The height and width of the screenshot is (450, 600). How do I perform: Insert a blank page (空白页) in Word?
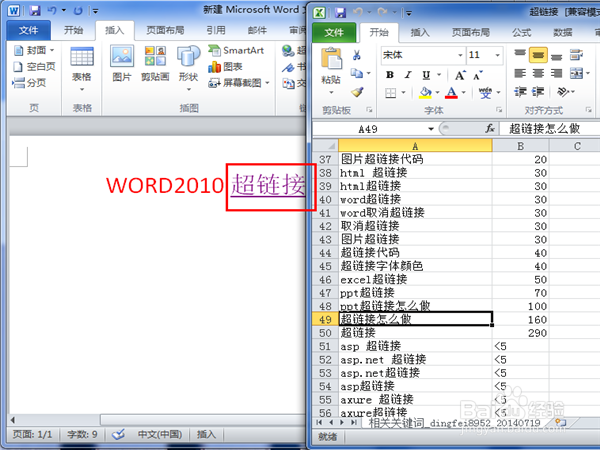pos(34,67)
